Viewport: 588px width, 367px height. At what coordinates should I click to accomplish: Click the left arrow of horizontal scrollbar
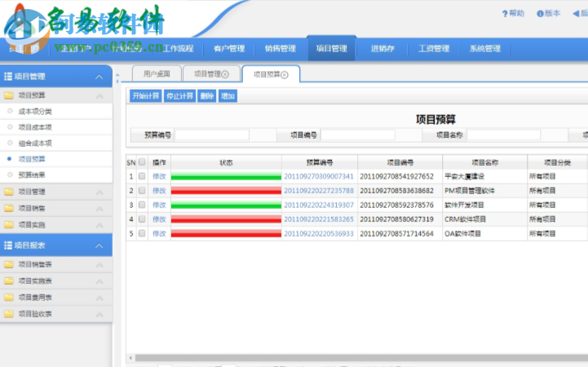point(130,358)
